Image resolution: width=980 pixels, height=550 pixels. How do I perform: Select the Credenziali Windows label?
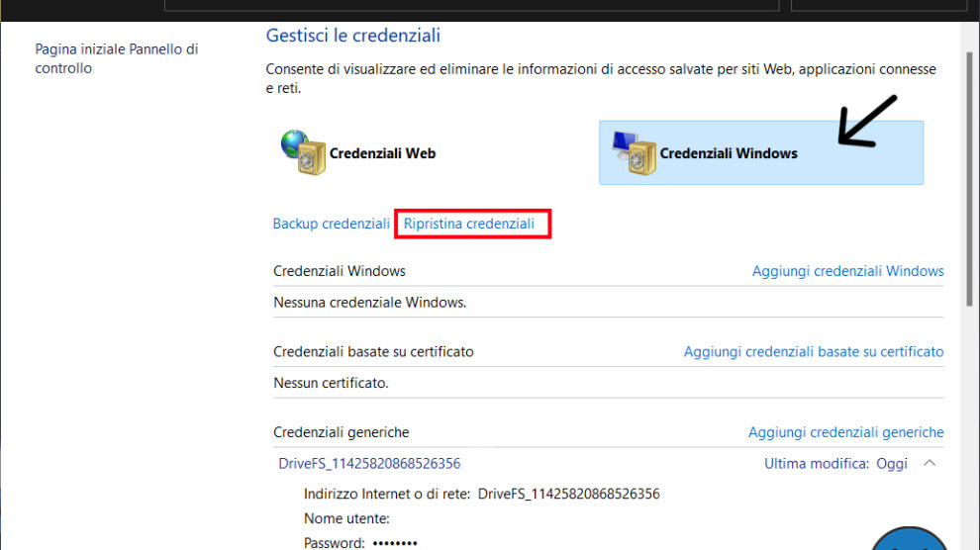coord(729,153)
